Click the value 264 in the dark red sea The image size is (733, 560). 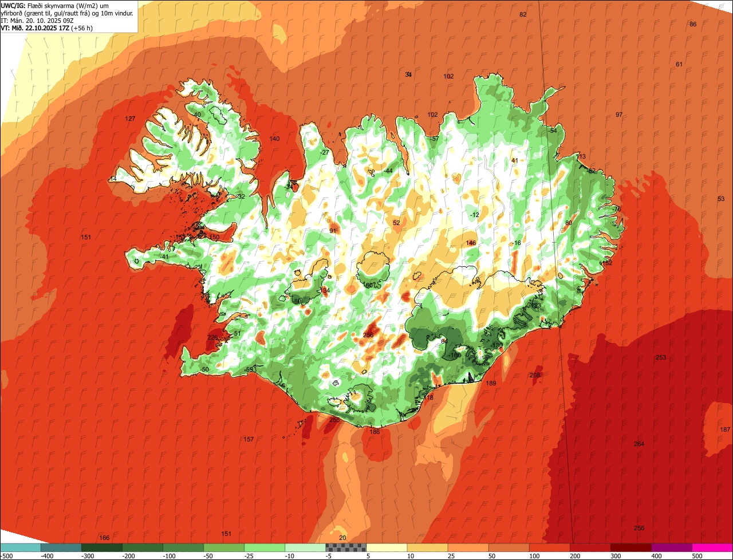[x=639, y=444]
